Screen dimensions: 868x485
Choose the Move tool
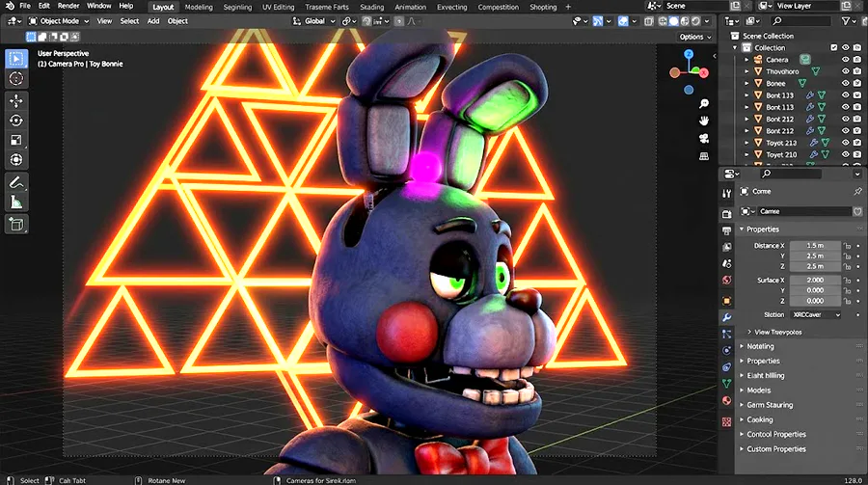pyautogui.click(x=16, y=100)
